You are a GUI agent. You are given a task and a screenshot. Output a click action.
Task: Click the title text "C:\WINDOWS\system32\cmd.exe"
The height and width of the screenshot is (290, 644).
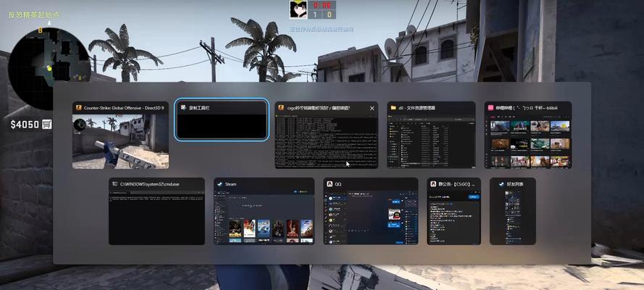(x=150, y=184)
